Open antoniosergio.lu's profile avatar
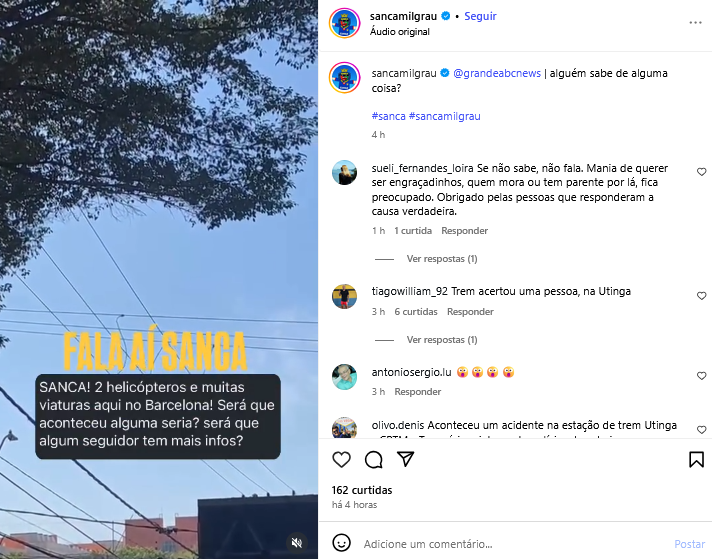This screenshot has width=712, height=559. coord(344,377)
